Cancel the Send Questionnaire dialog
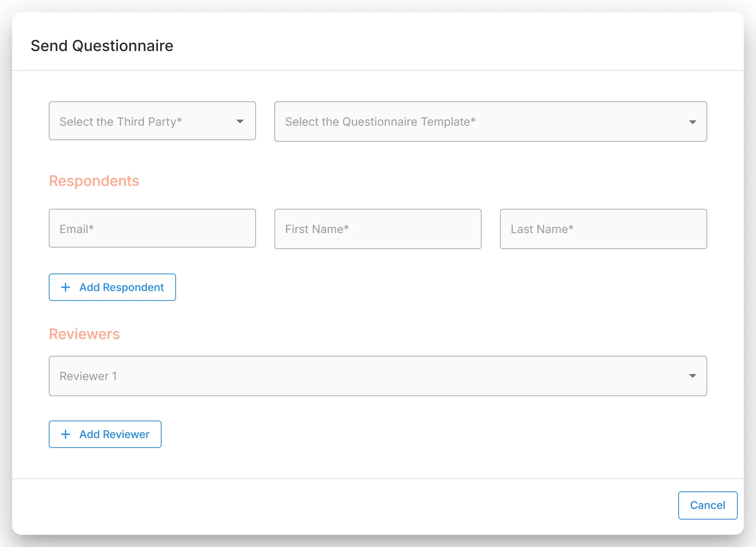 (x=708, y=505)
